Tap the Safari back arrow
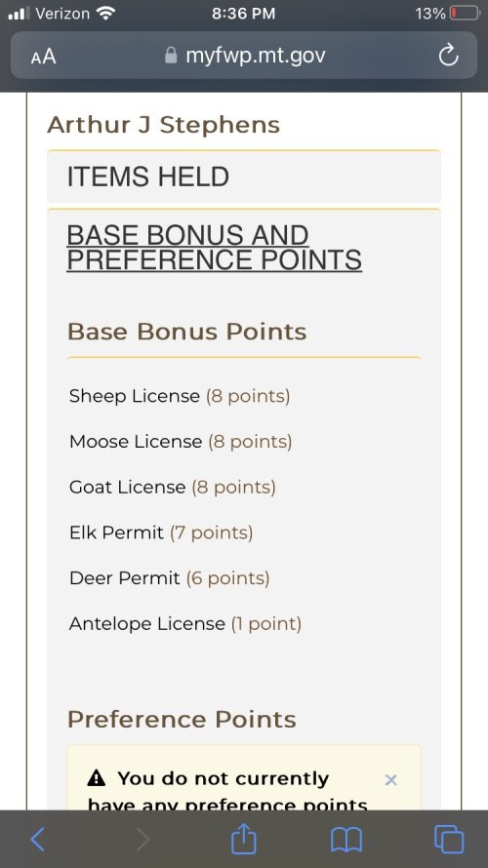Screen dimensions: 488x868 click(38, 839)
